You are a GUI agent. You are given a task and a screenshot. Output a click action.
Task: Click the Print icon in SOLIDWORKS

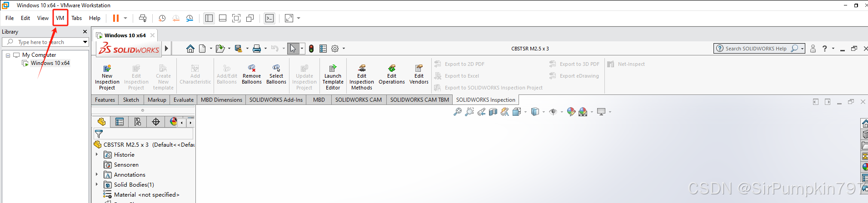(x=257, y=49)
